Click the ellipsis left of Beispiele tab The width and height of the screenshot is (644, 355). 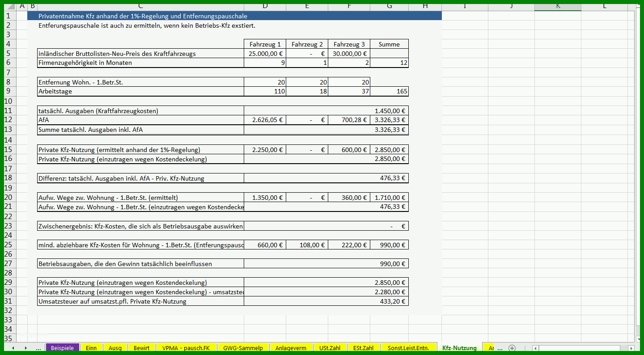(38, 348)
